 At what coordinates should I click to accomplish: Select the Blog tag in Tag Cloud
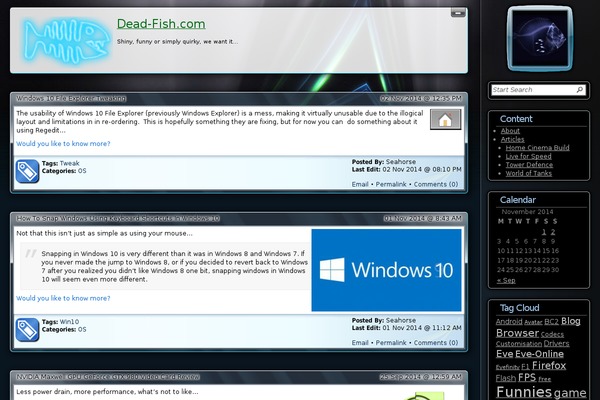tap(571, 321)
